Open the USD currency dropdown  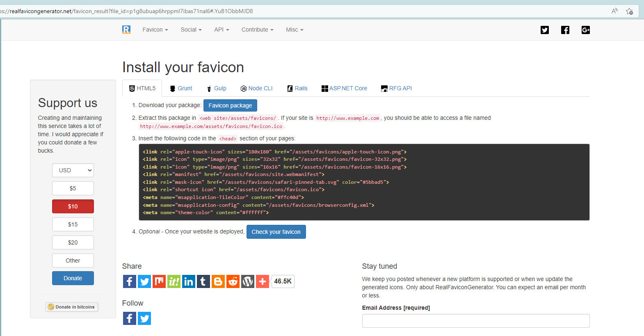point(73,170)
